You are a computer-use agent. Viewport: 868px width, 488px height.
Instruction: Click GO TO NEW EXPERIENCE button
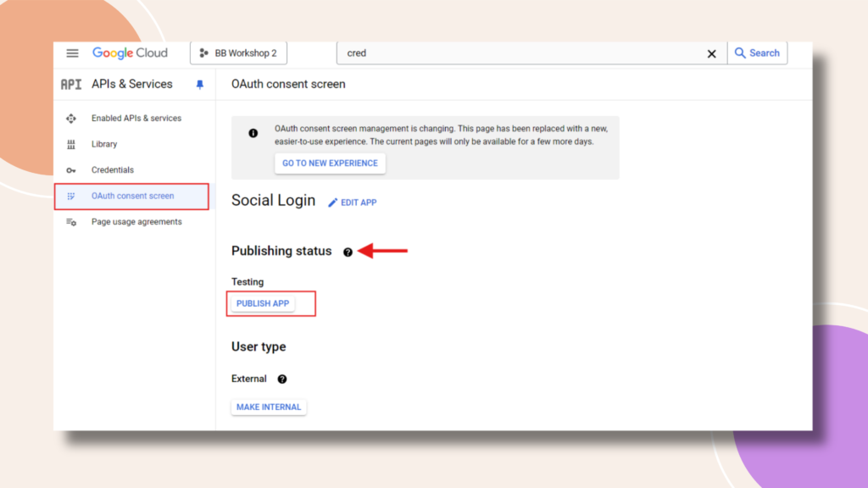[x=330, y=164]
